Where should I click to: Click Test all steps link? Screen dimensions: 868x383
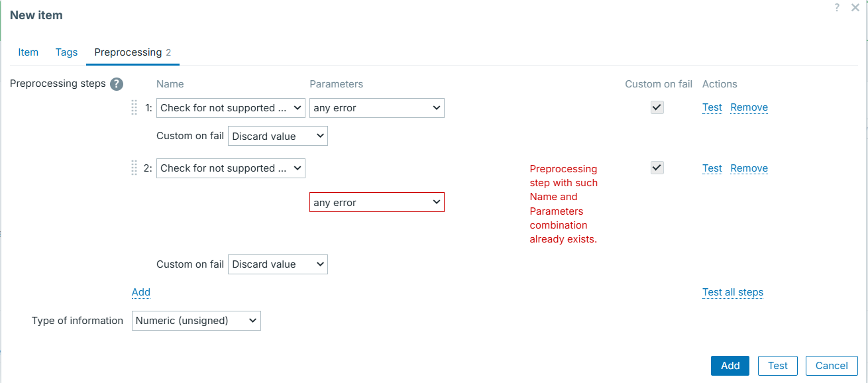pyautogui.click(x=732, y=292)
